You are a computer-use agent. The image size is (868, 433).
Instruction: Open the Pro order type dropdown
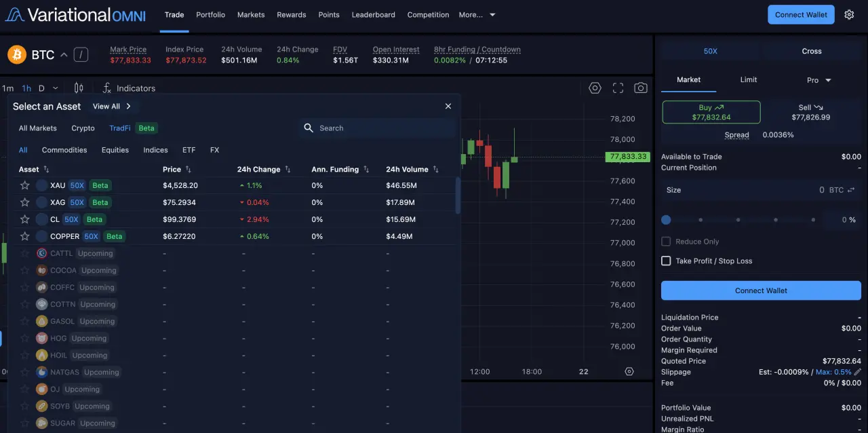point(818,80)
